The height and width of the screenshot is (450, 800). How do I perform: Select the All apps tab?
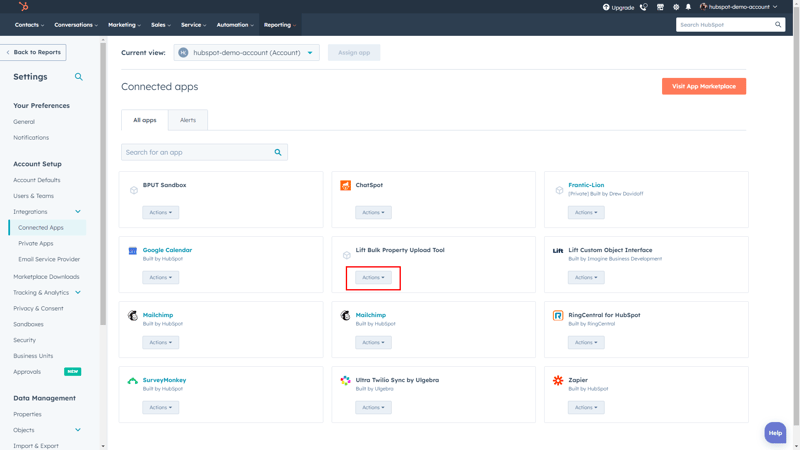coord(145,120)
